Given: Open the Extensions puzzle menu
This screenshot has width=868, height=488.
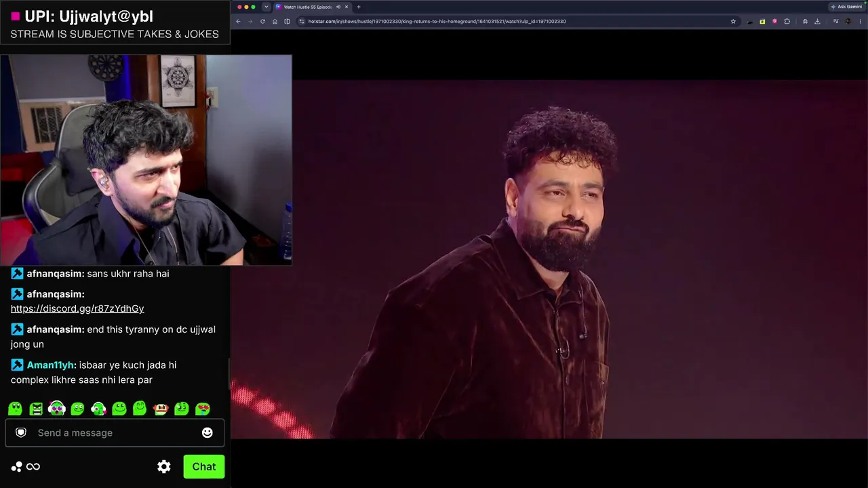Looking at the screenshot, I should [787, 21].
